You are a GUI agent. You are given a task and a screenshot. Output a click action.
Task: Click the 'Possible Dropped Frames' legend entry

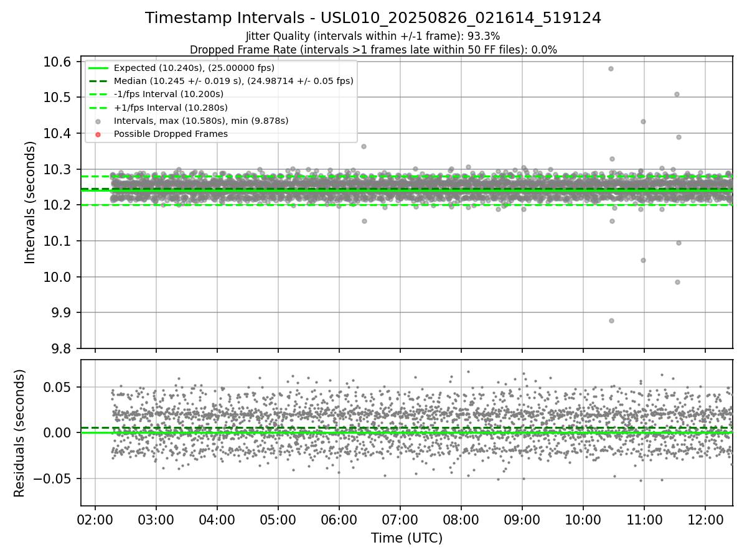171,134
